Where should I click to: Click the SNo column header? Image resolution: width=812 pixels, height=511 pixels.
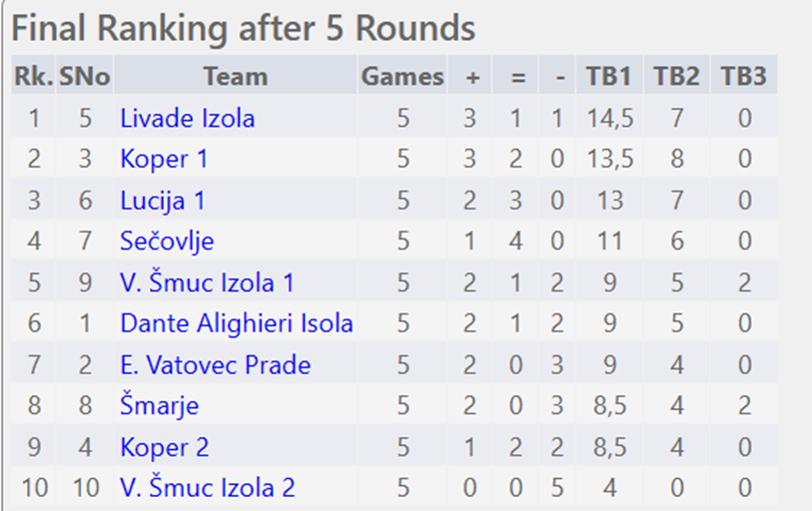[84, 76]
